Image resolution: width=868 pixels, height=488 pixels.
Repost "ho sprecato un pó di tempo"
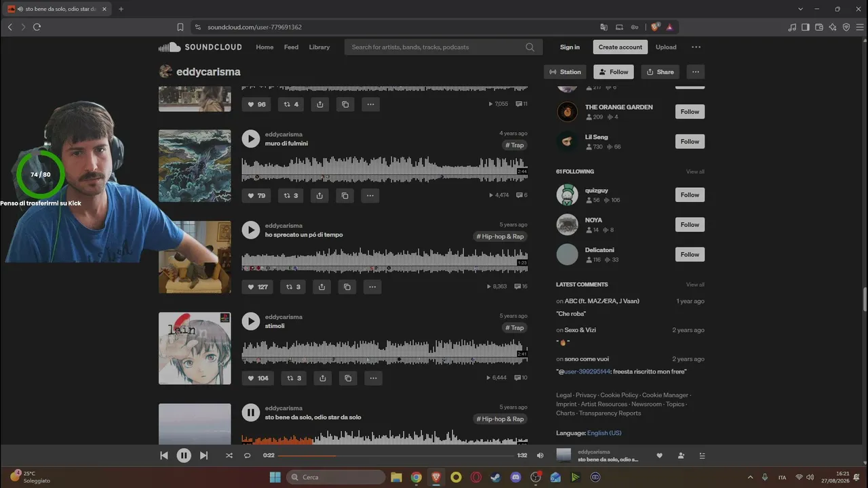pyautogui.click(x=293, y=287)
